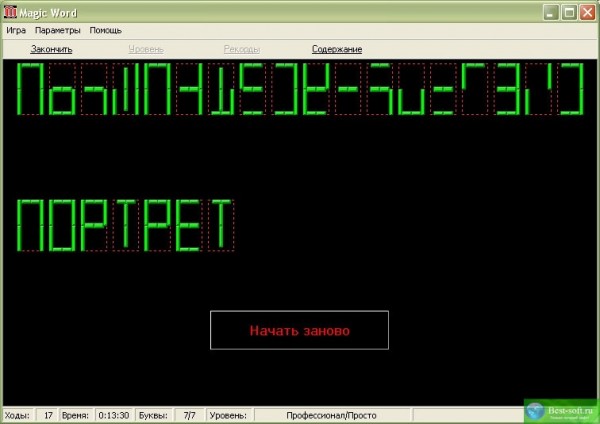Click the Буквы: status label

point(153,415)
